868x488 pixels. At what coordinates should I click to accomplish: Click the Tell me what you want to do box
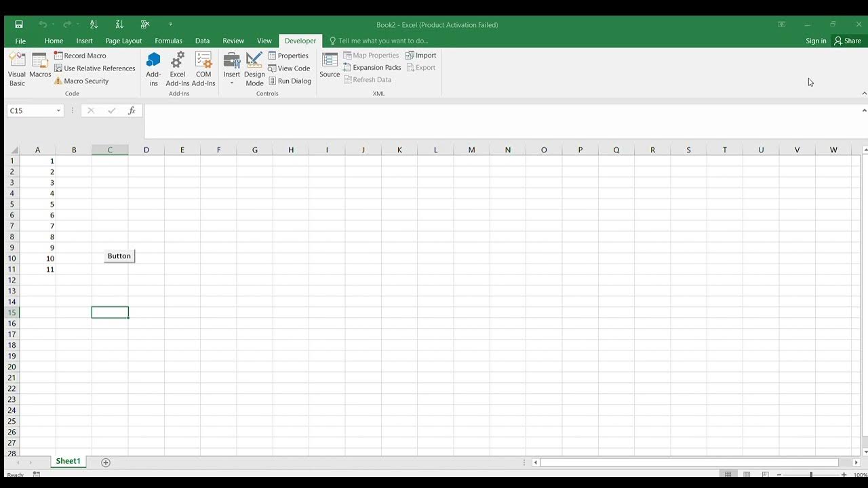pyautogui.click(x=379, y=41)
